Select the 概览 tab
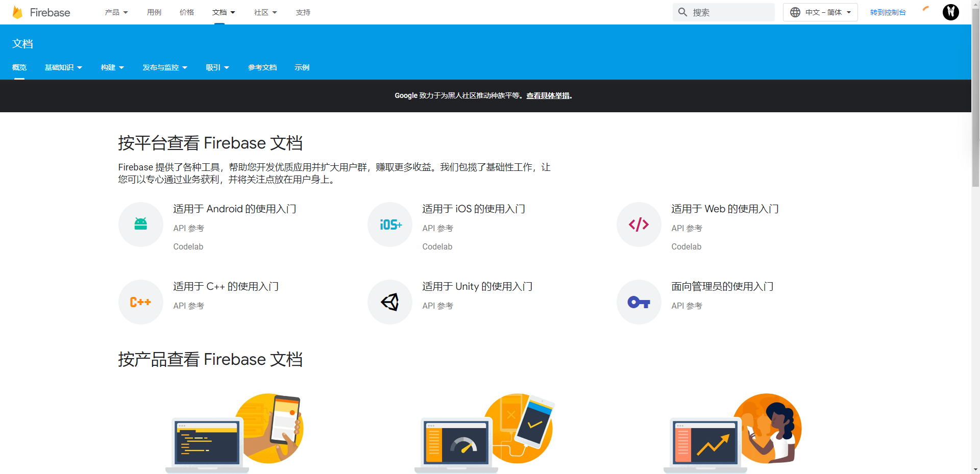The image size is (980, 474). pos(19,67)
